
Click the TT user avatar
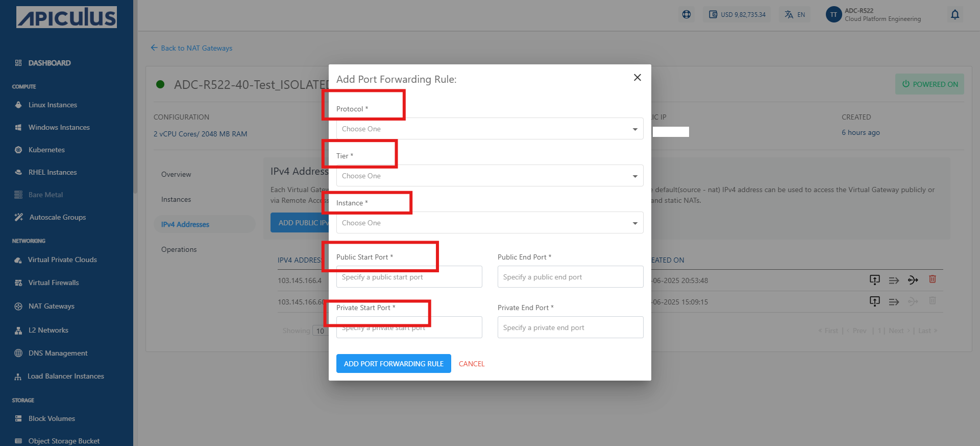pos(834,14)
